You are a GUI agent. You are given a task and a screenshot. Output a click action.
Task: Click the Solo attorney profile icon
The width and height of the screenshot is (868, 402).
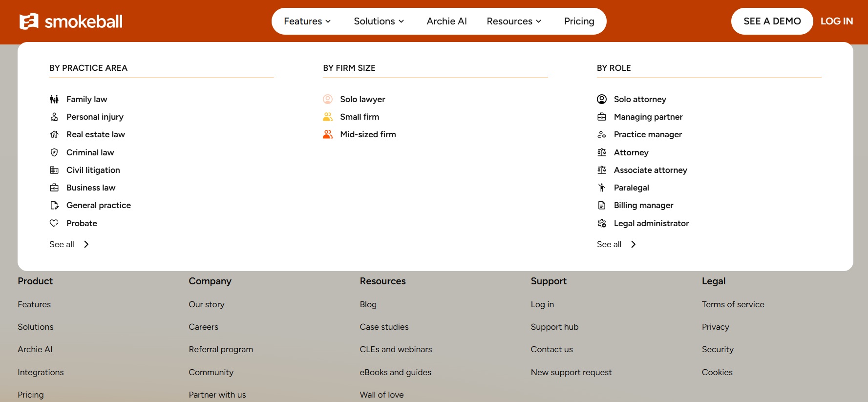tap(602, 99)
